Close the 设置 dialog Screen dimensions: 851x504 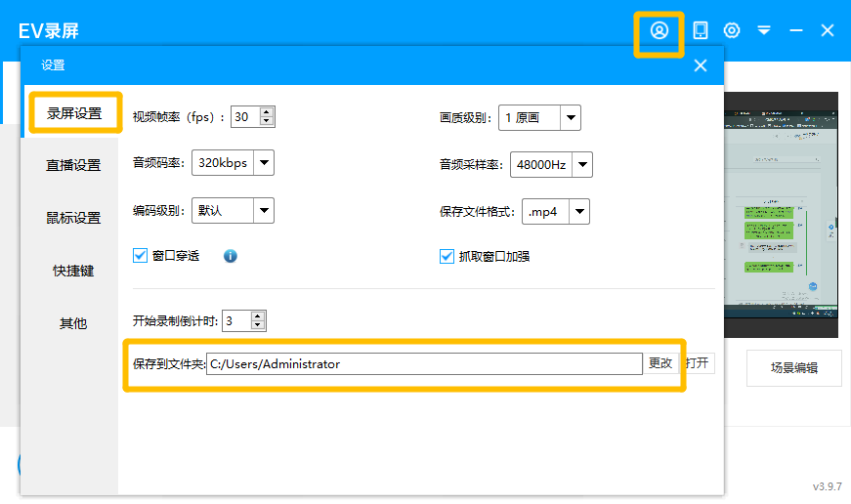tap(701, 65)
